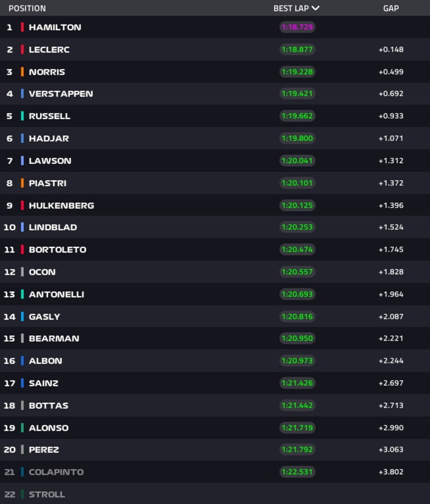This screenshot has width=430, height=504.
Task: Open the ALBON driver row
Action: [x=215, y=361]
